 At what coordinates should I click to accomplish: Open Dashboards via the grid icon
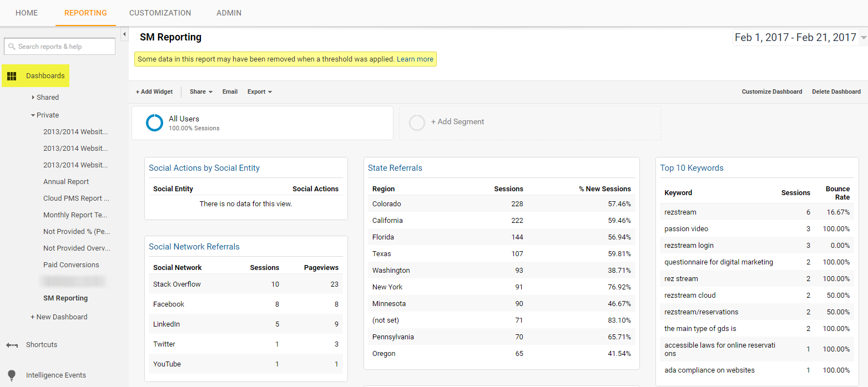[x=12, y=75]
